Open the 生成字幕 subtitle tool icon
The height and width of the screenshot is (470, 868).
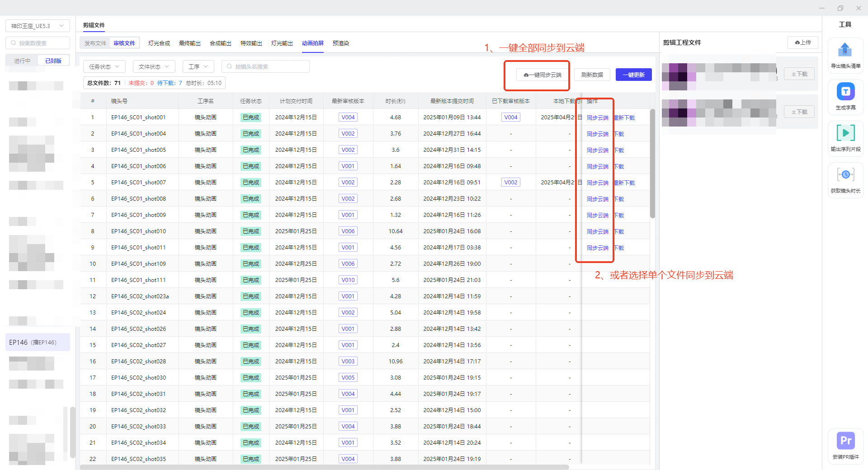coord(845,91)
